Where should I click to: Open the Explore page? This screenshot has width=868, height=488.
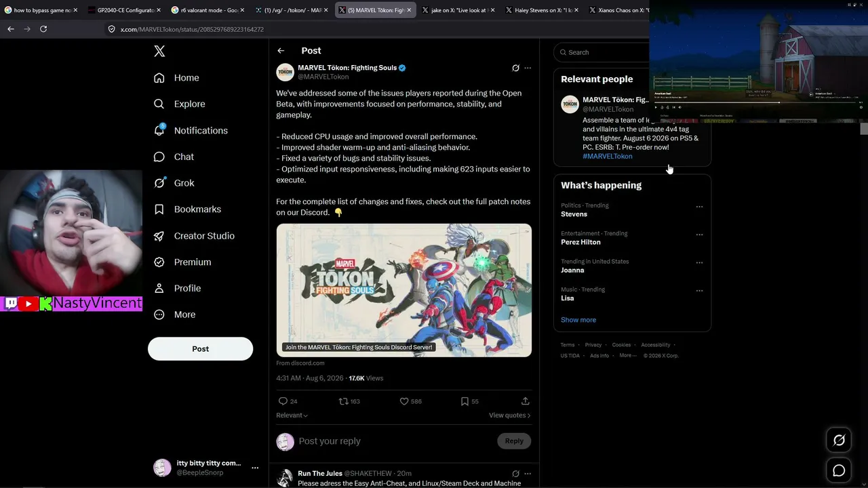tap(180, 104)
